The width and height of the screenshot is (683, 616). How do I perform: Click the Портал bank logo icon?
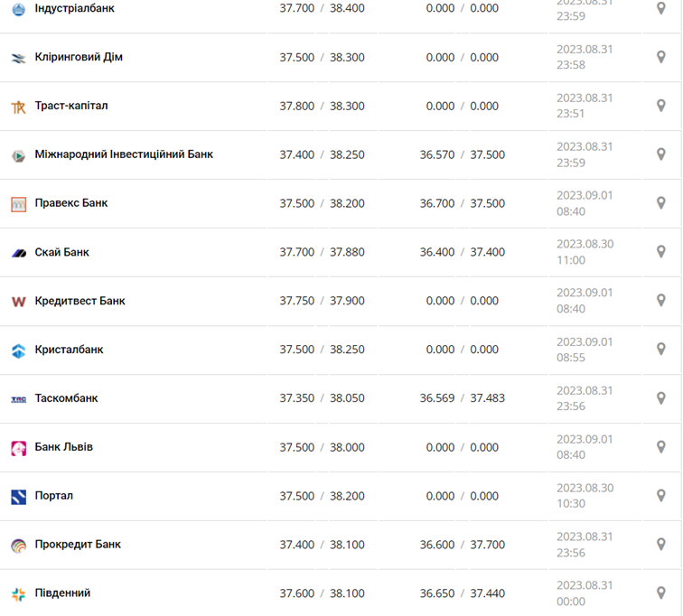(18, 497)
